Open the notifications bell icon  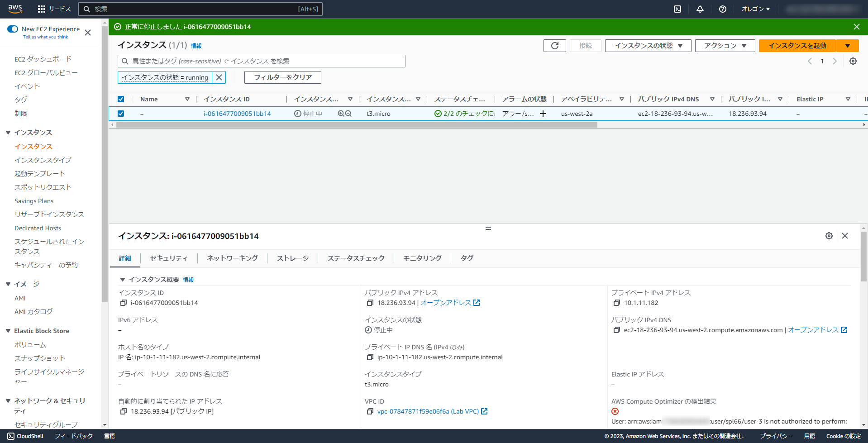[x=700, y=9]
